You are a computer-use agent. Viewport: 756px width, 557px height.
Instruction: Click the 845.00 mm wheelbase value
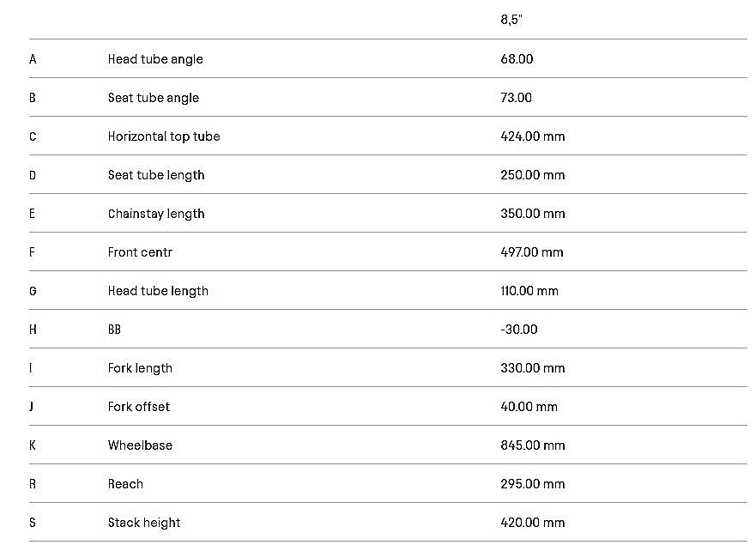coord(533,445)
